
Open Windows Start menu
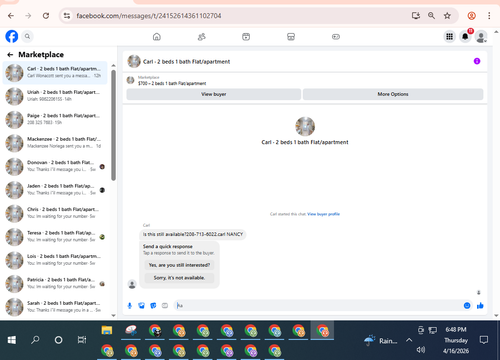(x=12, y=340)
